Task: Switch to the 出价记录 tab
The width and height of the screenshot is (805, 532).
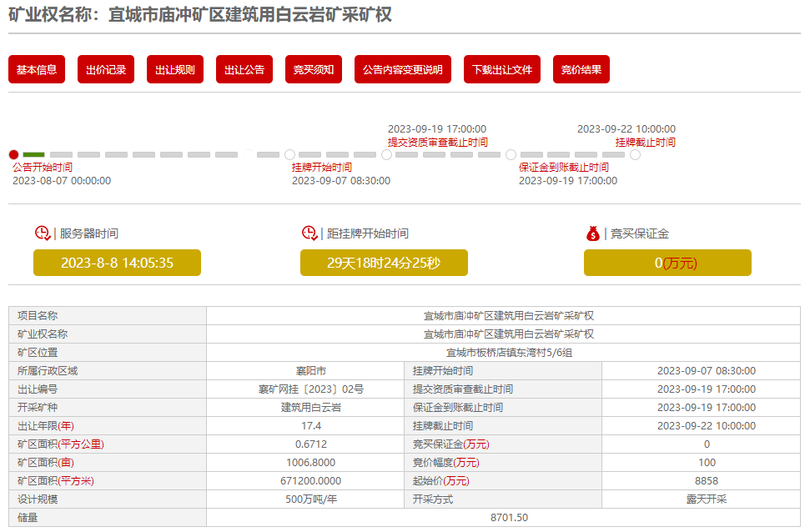Action: tap(106, 70)
